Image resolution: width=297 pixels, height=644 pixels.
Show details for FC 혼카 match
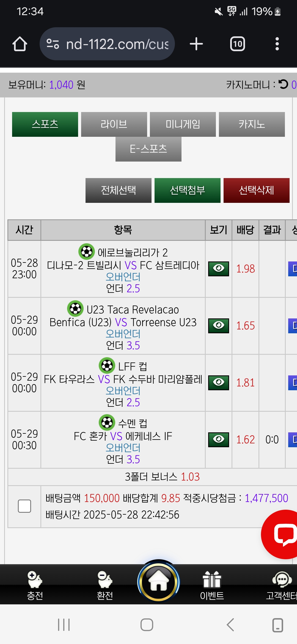(219, 440)
